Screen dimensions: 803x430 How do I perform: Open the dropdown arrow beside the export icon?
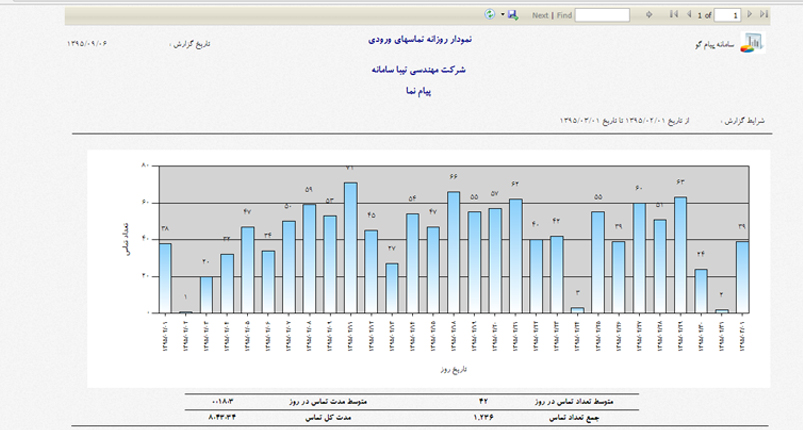503,15
